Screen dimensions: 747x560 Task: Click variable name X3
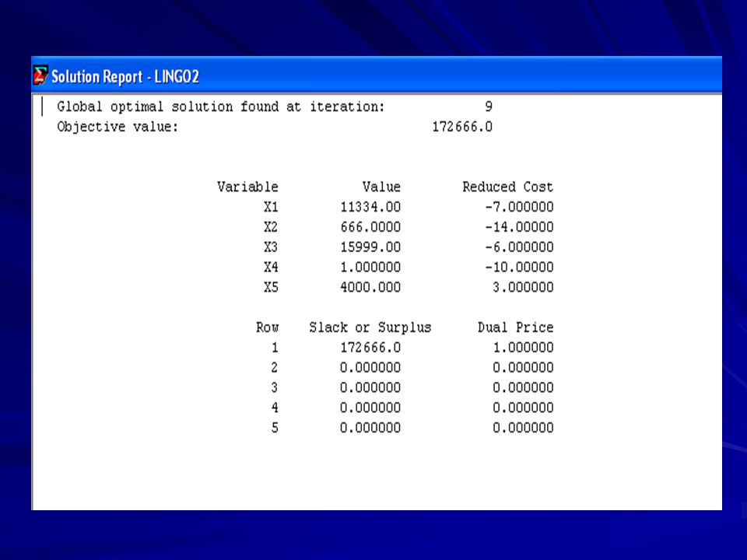pyautogui.click(x=271, y=247)
